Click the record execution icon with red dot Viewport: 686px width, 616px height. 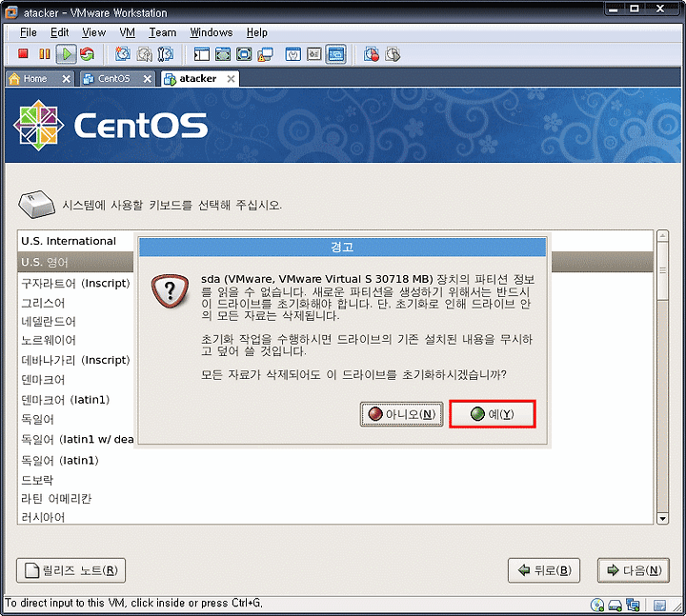click(x=372, y=54)
